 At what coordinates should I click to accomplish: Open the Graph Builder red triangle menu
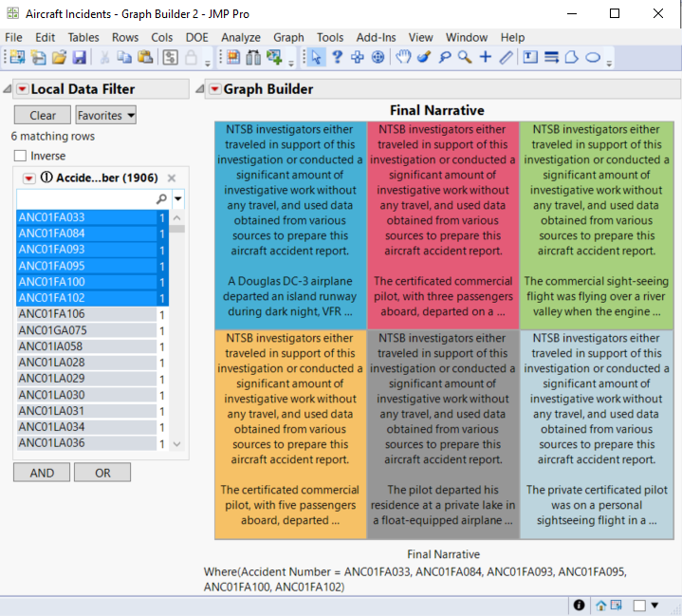214,89
